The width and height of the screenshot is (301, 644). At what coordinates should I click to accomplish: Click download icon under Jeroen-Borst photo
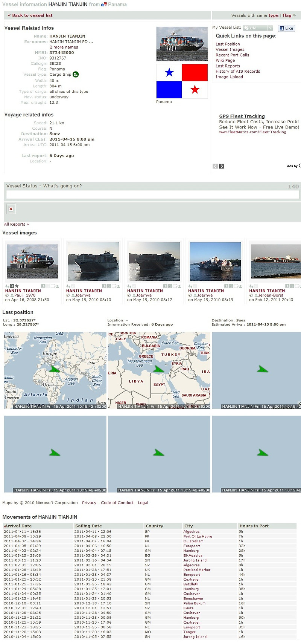click(287, 286)
